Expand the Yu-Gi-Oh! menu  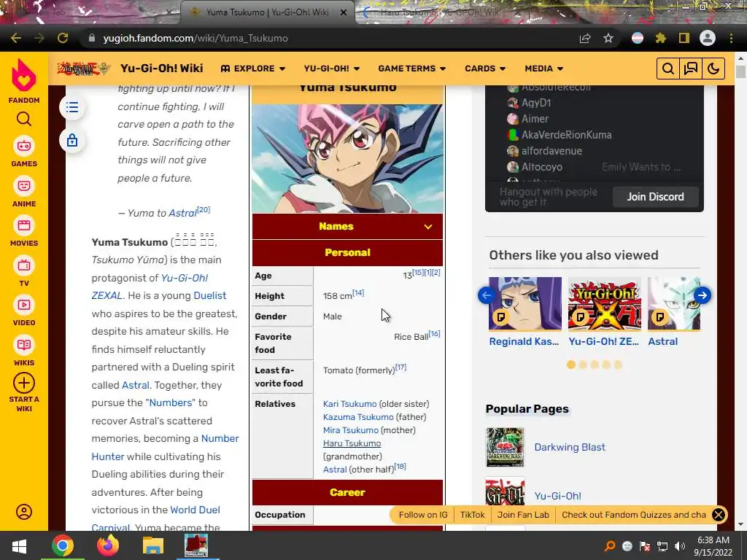[x=332, y=69]
